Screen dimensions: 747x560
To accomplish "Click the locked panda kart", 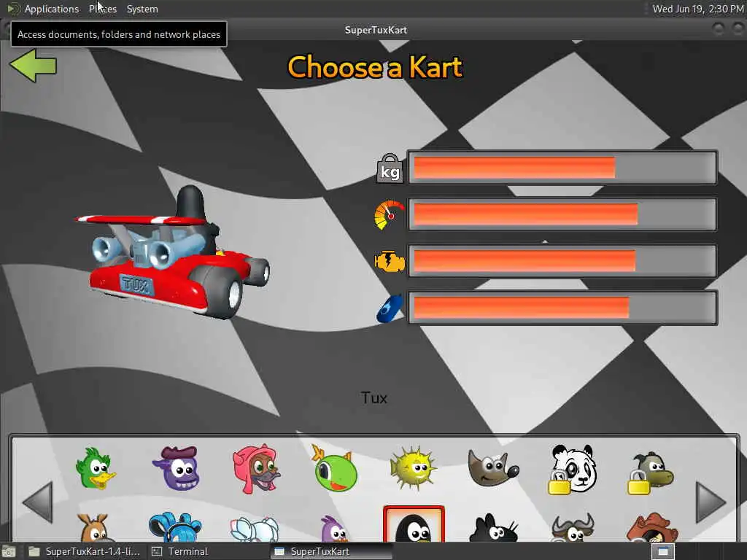I will [572, 469].
